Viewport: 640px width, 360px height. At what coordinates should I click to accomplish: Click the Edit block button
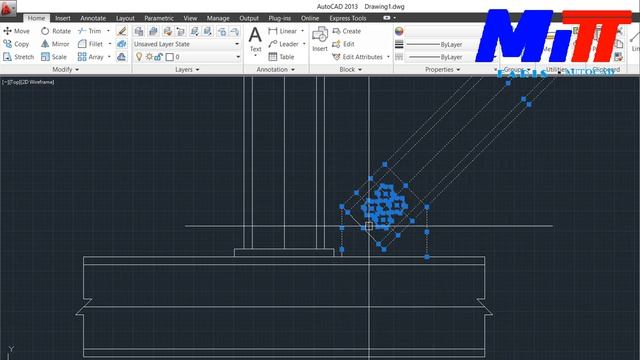(343, 44)
